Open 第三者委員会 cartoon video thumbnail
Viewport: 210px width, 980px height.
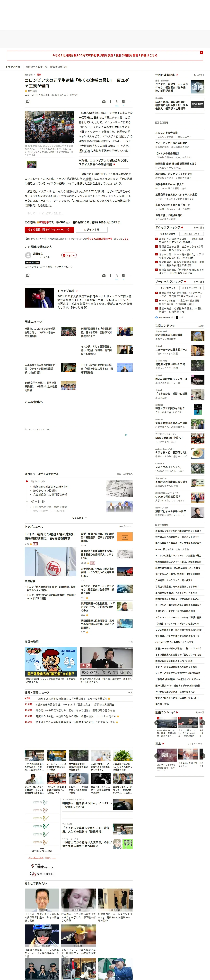(51, 662)
